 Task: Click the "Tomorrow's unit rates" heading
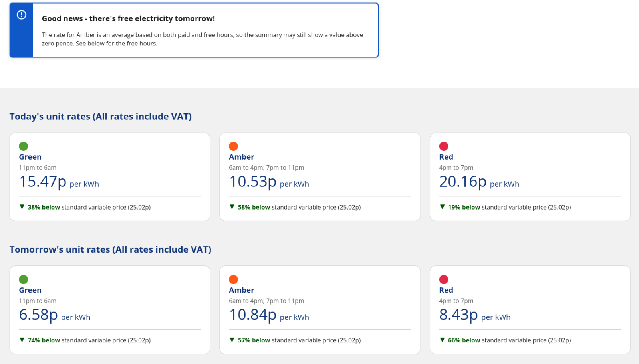point(110,250)
